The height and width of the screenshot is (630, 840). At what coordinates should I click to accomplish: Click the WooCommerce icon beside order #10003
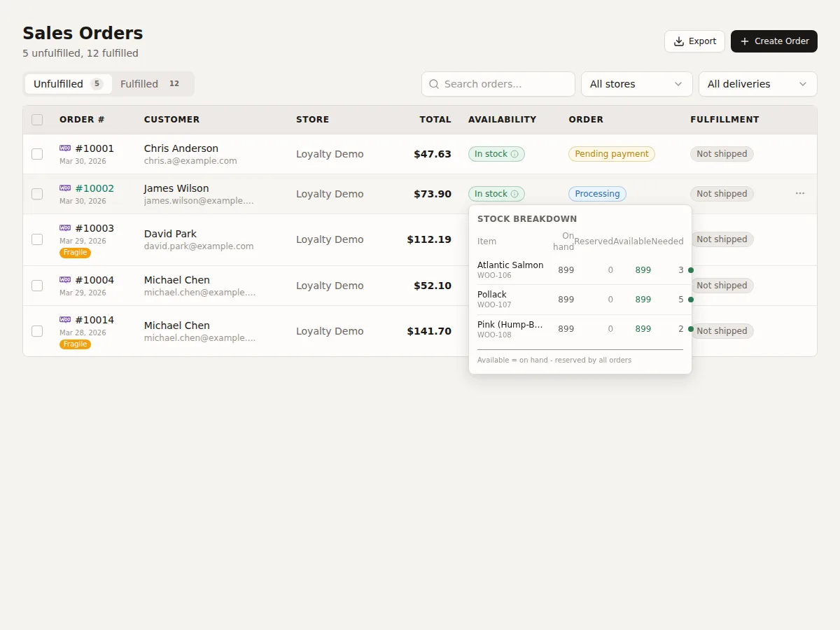(x=65, y=228)
